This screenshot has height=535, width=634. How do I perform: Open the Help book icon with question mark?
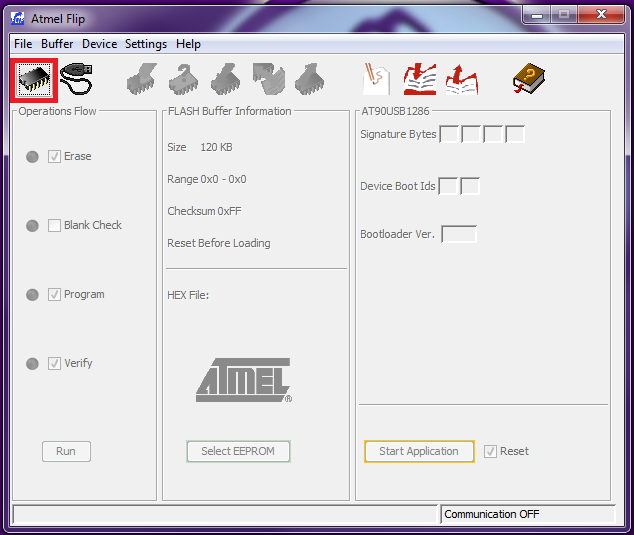click(x=528, y=78)
